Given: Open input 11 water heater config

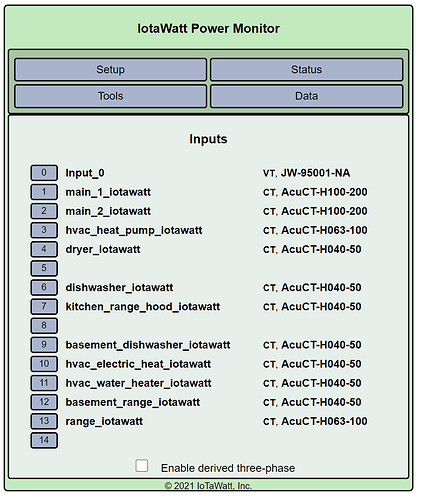Looking at the screenshot, I should pyautogui.click(x=44, y=383).
